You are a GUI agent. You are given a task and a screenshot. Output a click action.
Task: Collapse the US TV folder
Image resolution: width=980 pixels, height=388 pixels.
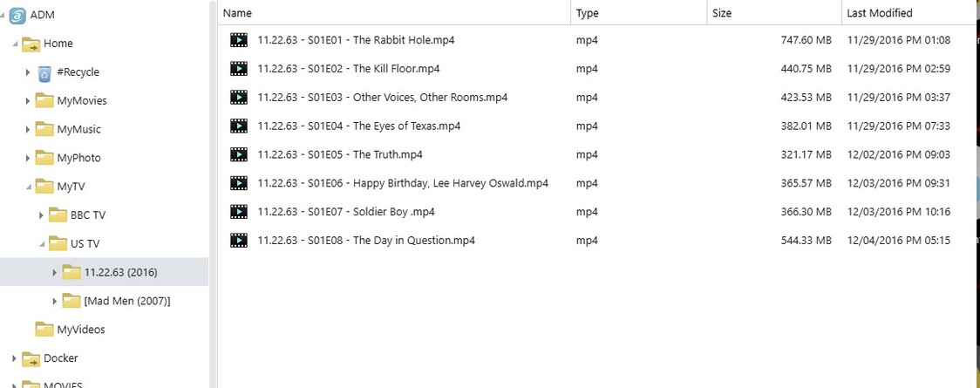pyautogui.click(x=41, y=244)
